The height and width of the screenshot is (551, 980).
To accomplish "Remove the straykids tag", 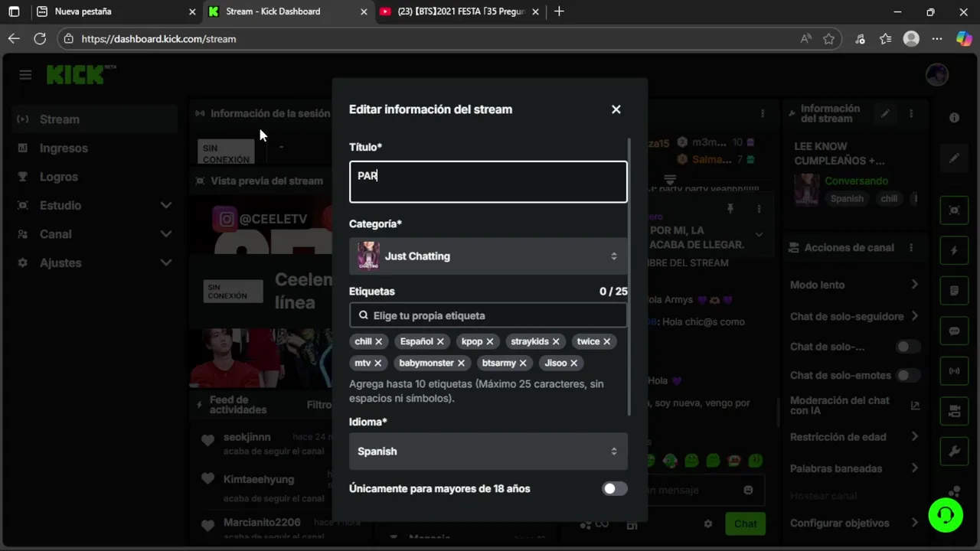I will point(556,341).
